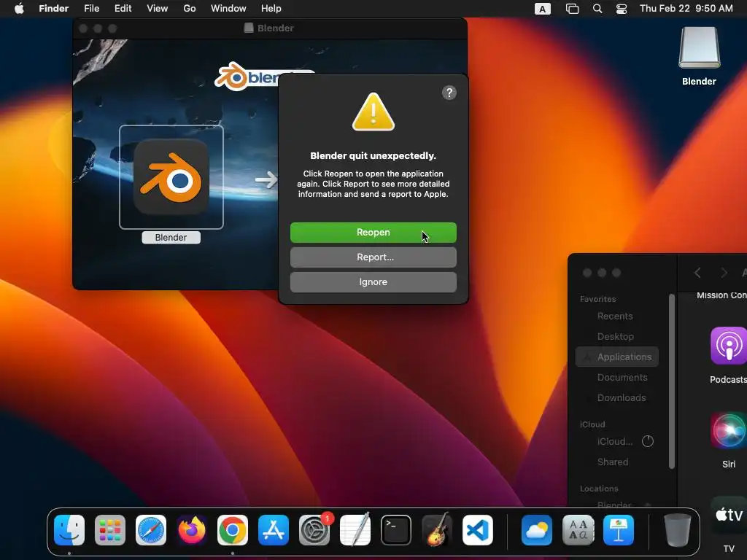
Task: Open System Settings from the Dock
Action: coord(314,530)
